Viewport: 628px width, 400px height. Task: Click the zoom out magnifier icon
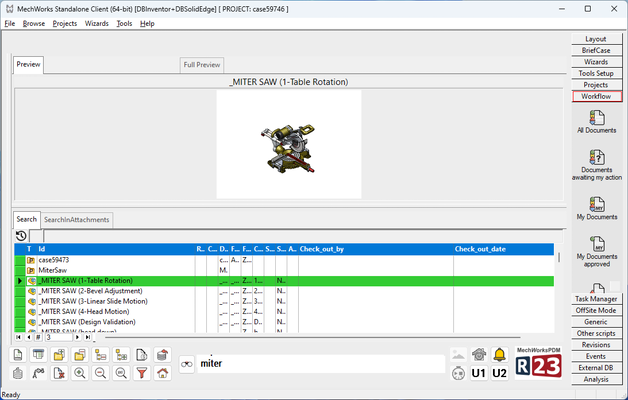[100, 373]
